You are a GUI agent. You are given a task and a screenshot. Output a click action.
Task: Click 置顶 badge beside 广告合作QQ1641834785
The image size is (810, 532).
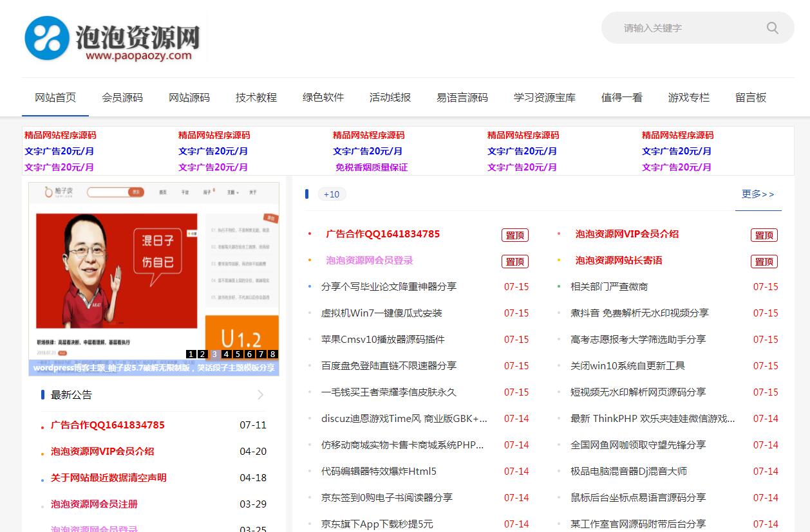click(x=515, y=235)
